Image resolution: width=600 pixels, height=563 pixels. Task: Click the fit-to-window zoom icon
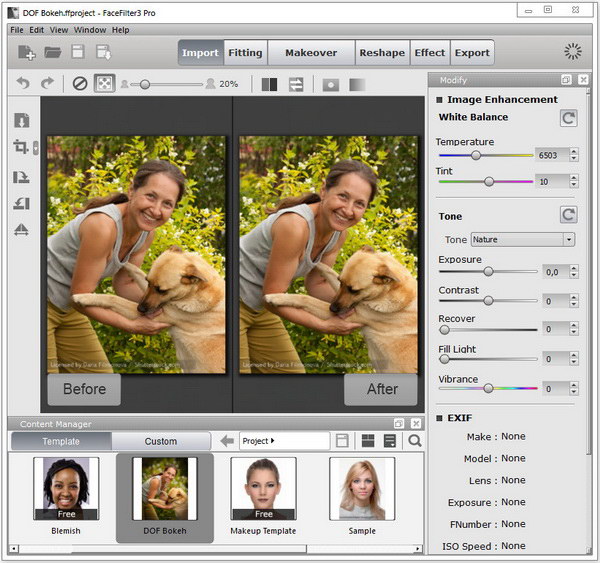click(104, 84)
